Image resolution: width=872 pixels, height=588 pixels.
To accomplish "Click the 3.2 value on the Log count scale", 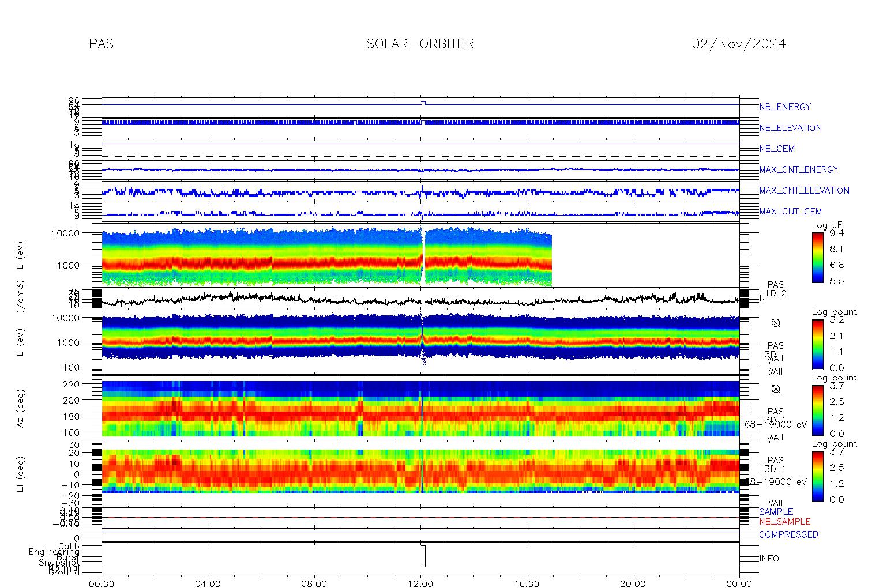I will click(836, 320).
